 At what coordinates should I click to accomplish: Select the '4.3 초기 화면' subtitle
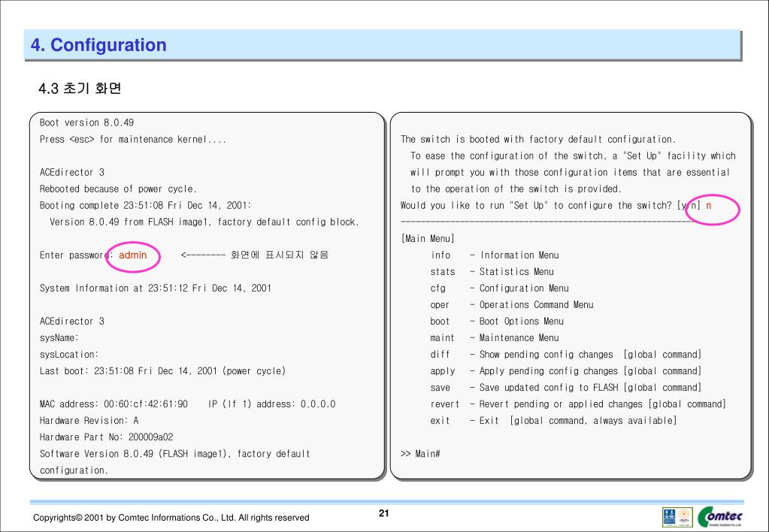click(x=80, y=89)
